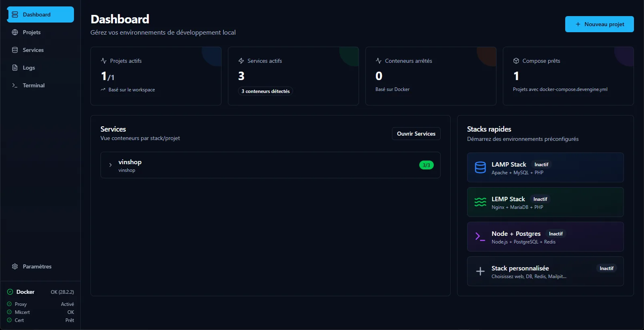
Task: Click the terminal prompt icon in sidebar
Action: point(15,85)
